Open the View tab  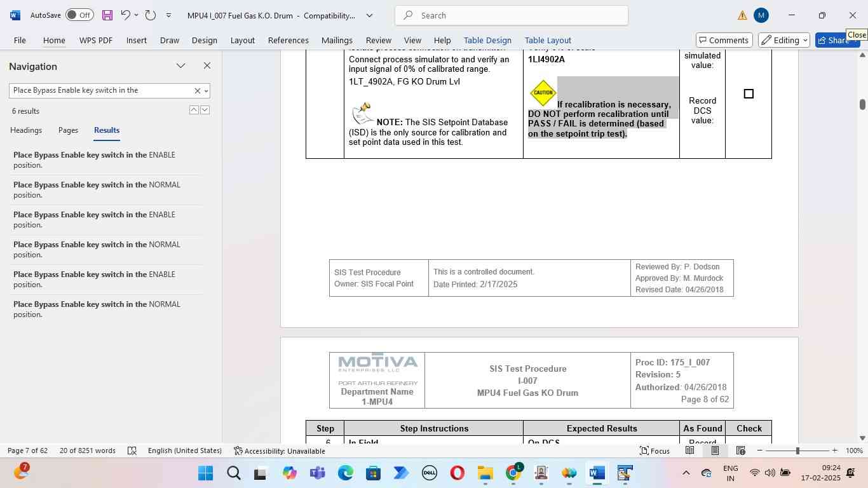point(413,40)
